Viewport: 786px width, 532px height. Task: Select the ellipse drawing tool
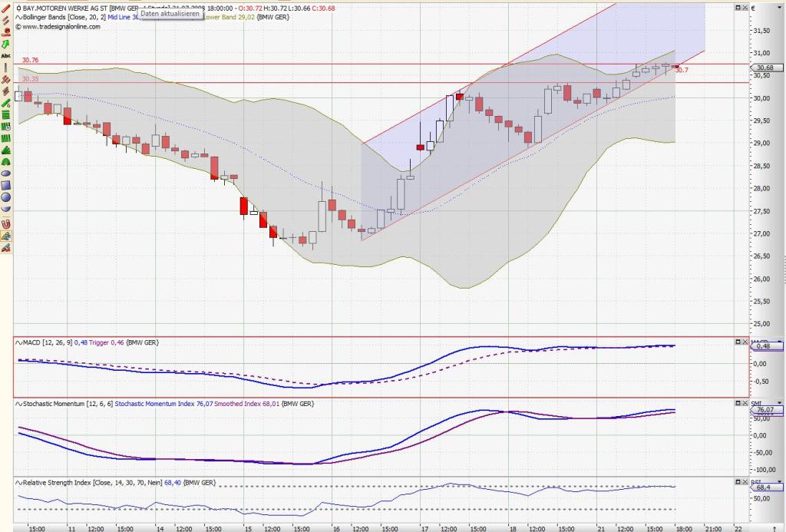6,173
